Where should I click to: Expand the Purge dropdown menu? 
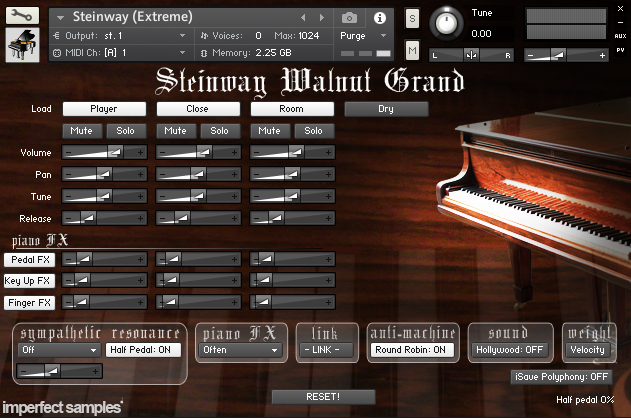click(363, 36)
